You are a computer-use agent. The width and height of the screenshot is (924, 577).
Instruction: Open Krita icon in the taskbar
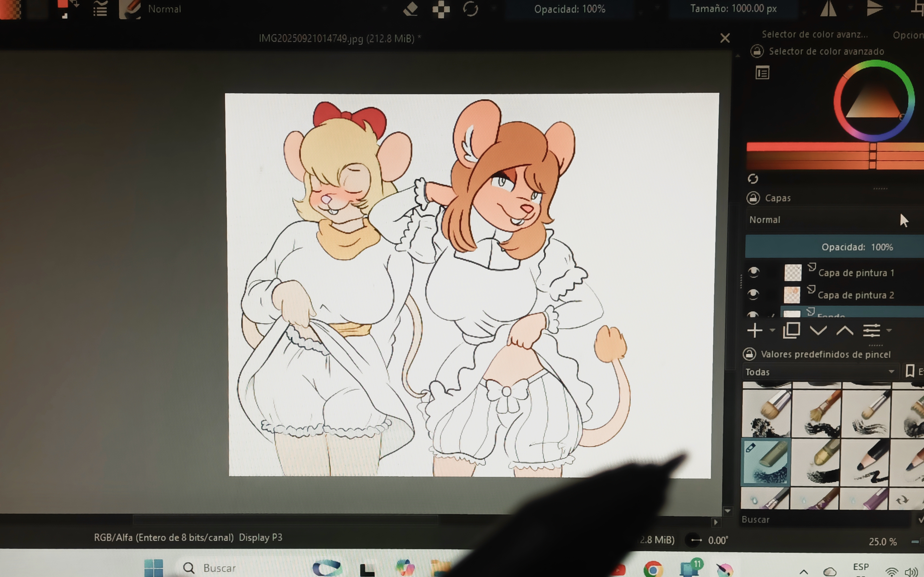pyautogui.click(x=724, y=570)
